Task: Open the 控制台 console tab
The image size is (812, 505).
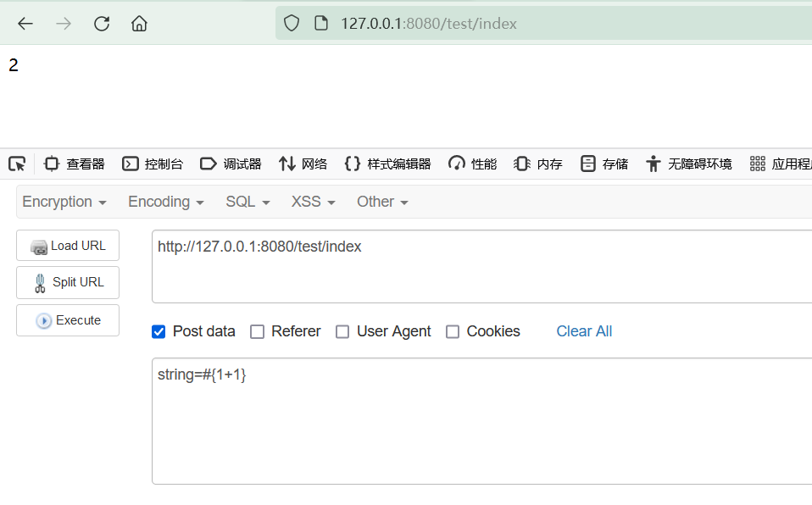Action: click(153, 164)
